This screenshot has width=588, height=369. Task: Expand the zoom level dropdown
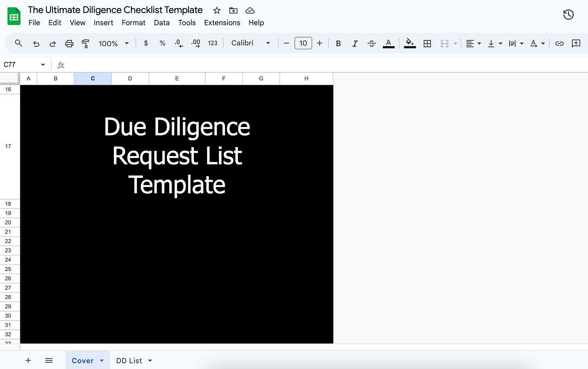[x=126, y=43]
